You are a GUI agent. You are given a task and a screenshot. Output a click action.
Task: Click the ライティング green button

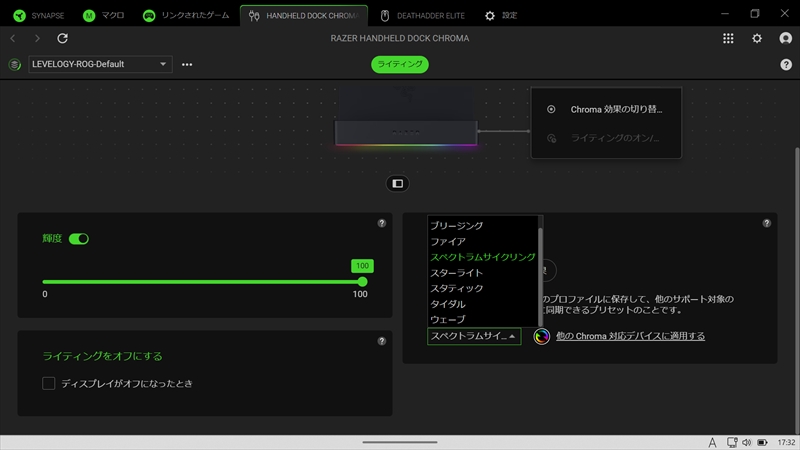pyautogui.click(x=400, y=65)
